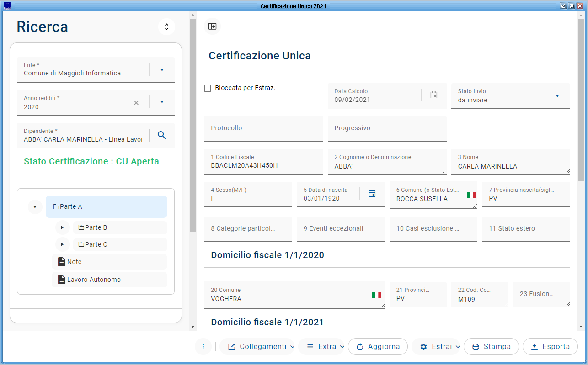Click the Dipendente search magnifier icon

162,135
